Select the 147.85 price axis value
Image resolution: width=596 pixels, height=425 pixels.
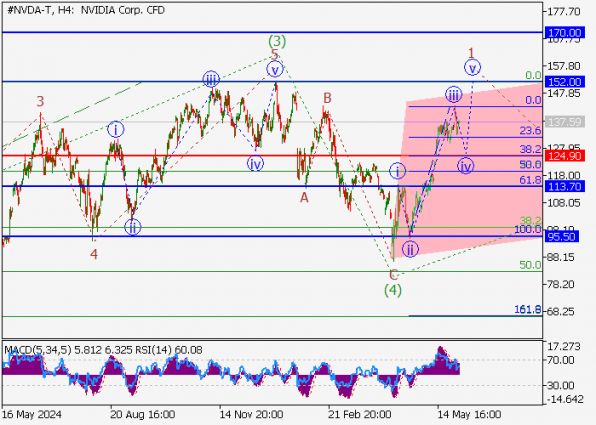(563, 94)
